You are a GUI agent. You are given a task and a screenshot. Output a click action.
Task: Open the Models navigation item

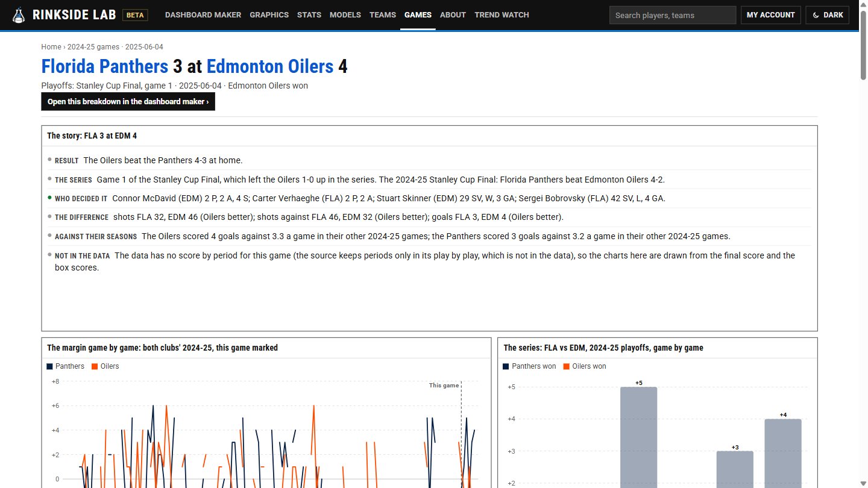(345, 15)
